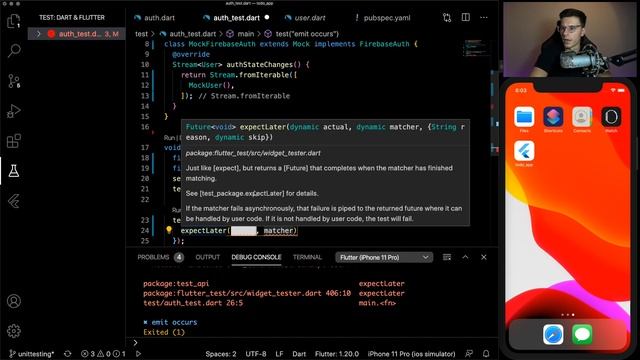Click the 'Exited (1)' line in debug console
Image resolution: width=640 pixels, height=360 pixels.
point(164,332)
